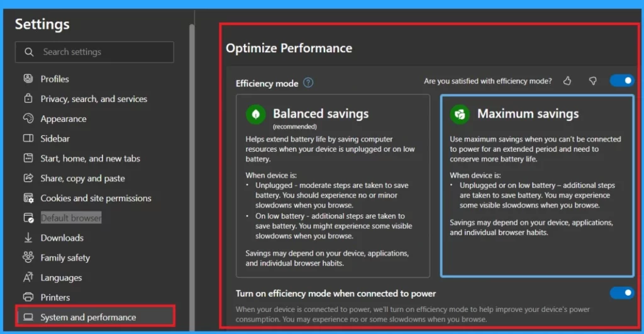Screen dimensions: 644x334
Task: Go to Family safety settings
Action: click(65, 258)
